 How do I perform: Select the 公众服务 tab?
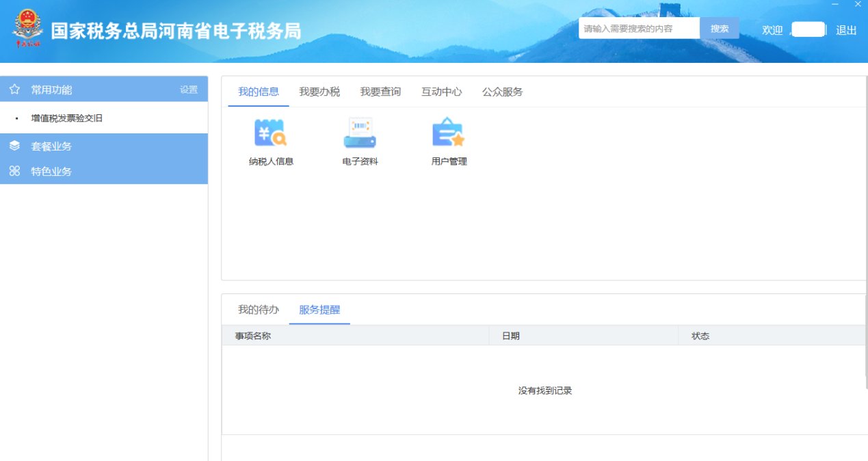tap(503, 91)
